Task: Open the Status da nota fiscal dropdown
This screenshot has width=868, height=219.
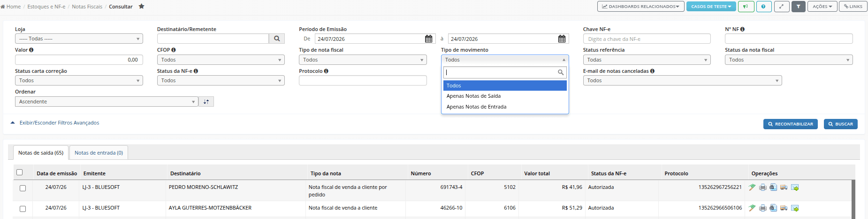Action: click(789, 60)
